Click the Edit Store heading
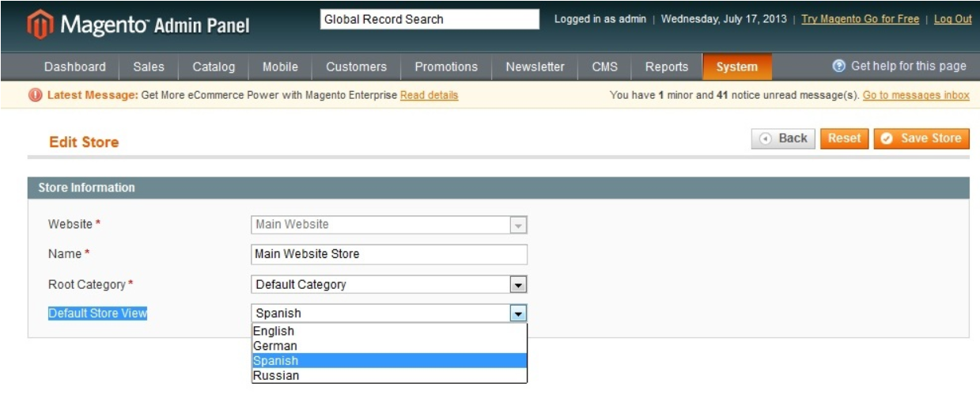 pyautogui.click(x=84, y=142)
